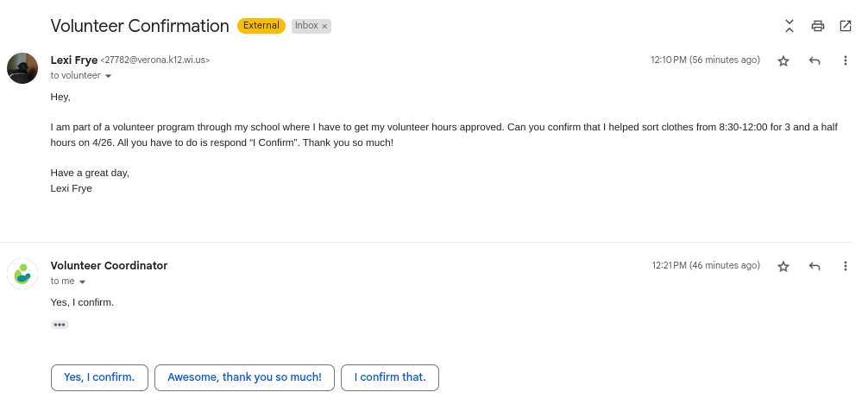Star the Volunteer Coordinator message
Screen dimensions: 868x405
(x=783, y=266)
